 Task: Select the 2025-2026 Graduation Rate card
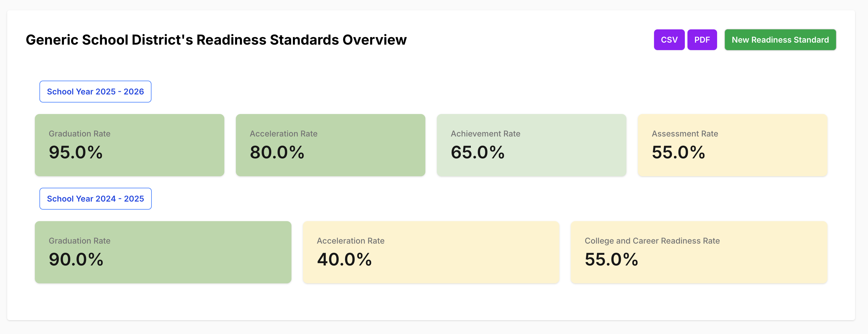coord(129,145)
